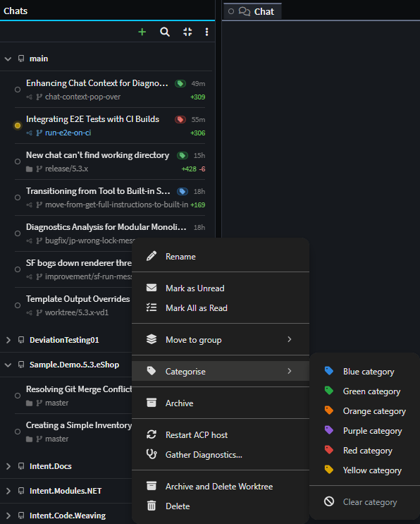420x524 pixels.
Task: Click the archive box icon beside Archive
Action: tap(152, 403)
